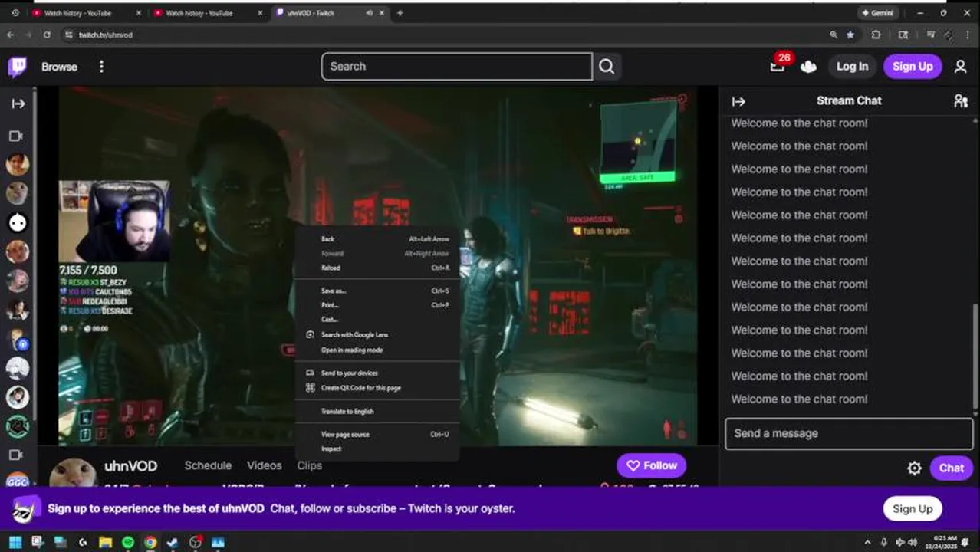Viewport: 980px width, 552px height.
Task: Click the crown Prime loot icon
Action: pos(808,67)
